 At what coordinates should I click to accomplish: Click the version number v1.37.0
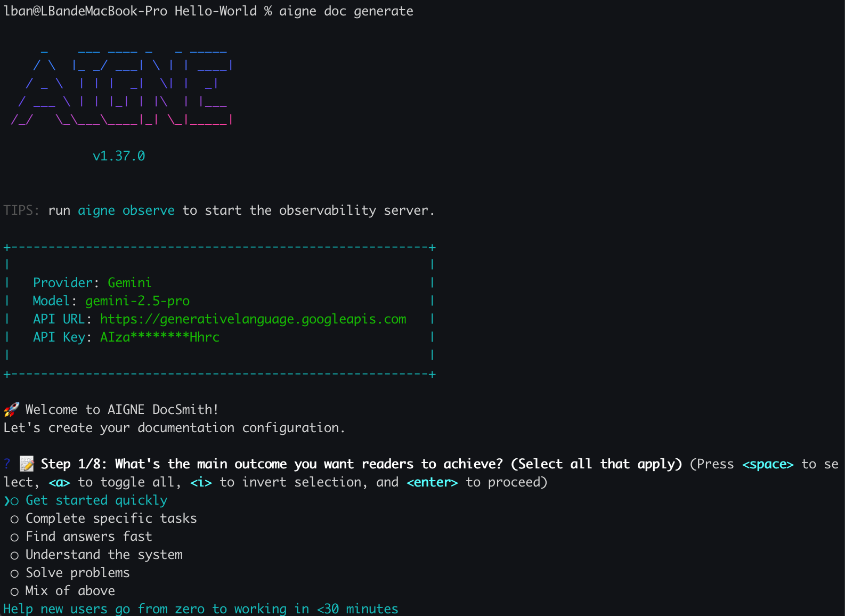click(119, 156)
